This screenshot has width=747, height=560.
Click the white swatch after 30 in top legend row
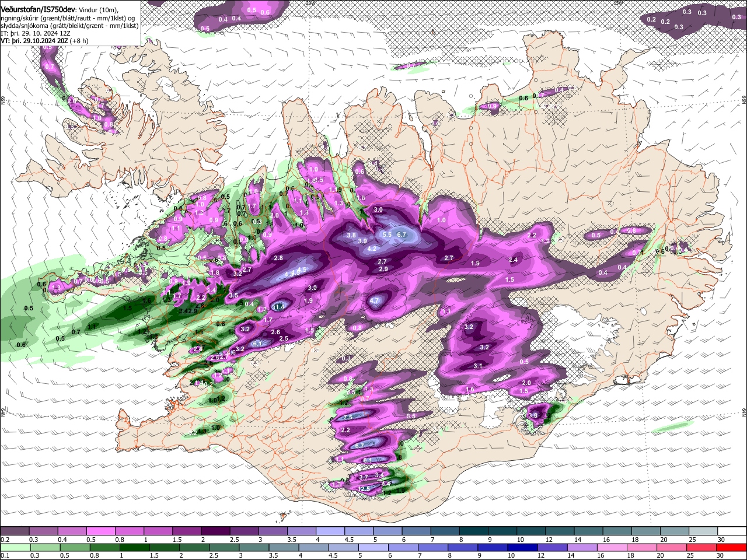pyautogui.click(x=732, y=531)
